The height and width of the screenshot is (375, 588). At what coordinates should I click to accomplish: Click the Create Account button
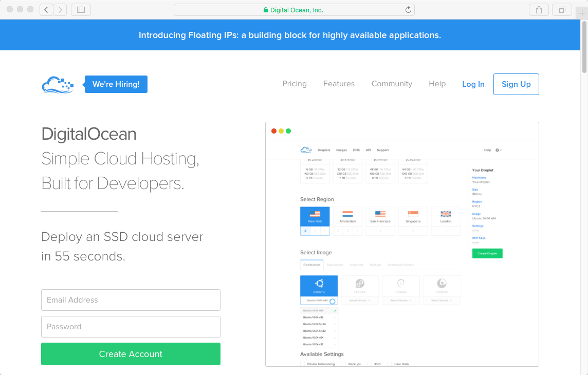click(x=131, y=354)
